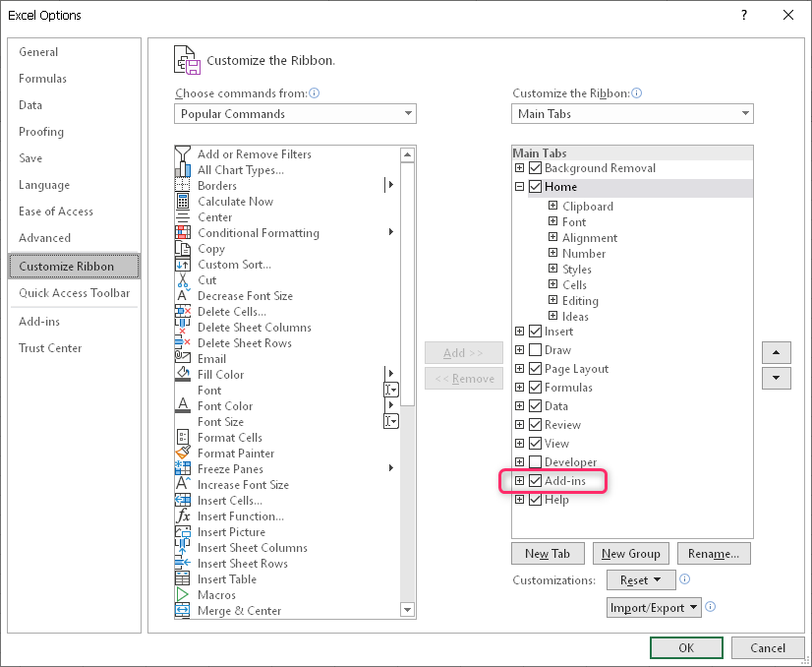Click the Center alignment icon

[x=182, y=217]
